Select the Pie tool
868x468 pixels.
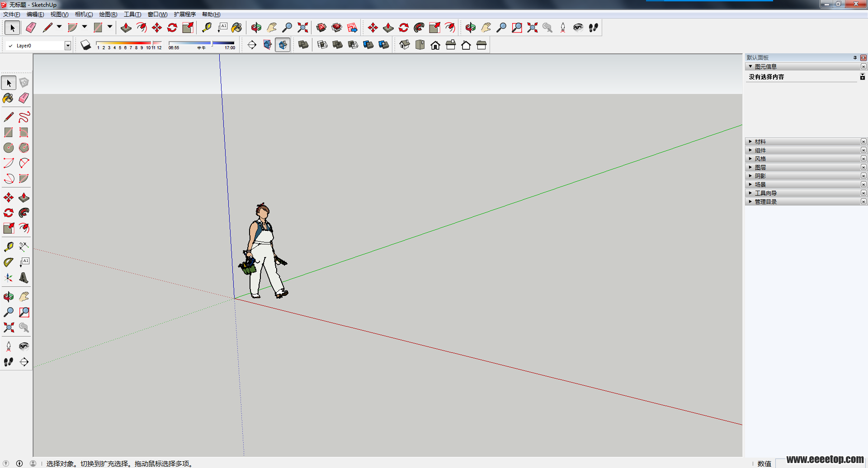(x=24, y=178)
